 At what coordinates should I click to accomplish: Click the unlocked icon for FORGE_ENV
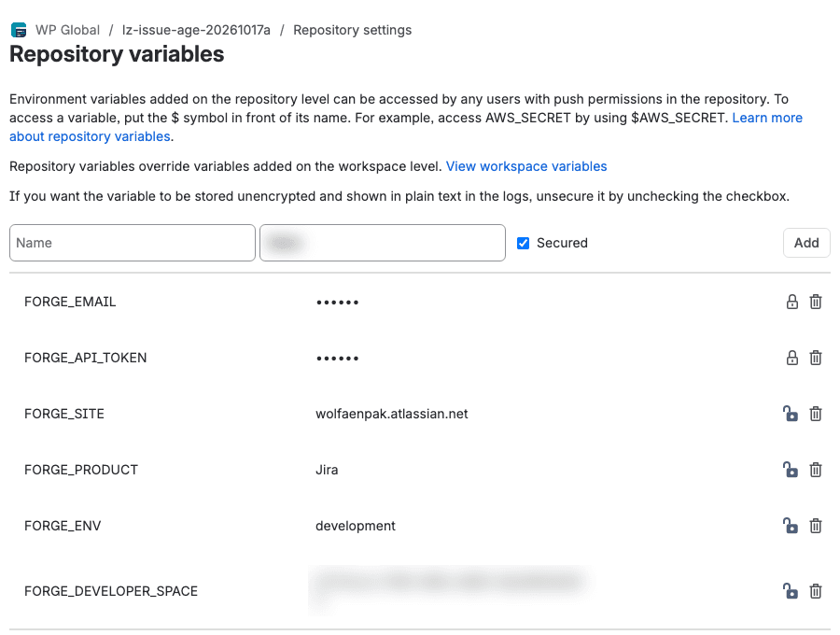(x=791, y=526)
